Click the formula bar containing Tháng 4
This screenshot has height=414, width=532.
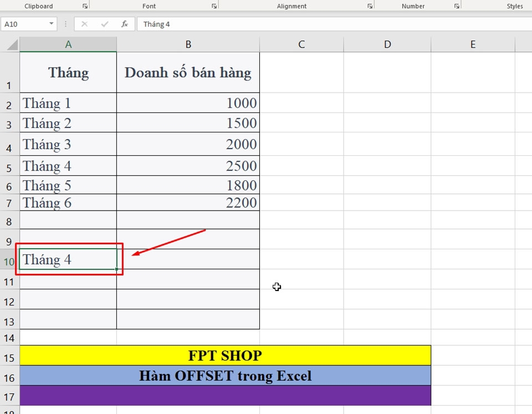coord(334,24)
